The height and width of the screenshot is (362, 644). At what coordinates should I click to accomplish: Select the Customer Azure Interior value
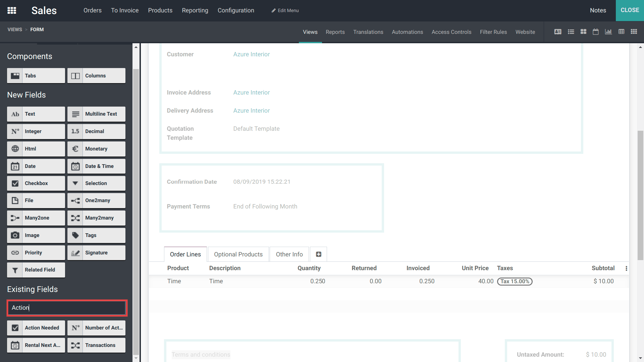tap(252, 54)
